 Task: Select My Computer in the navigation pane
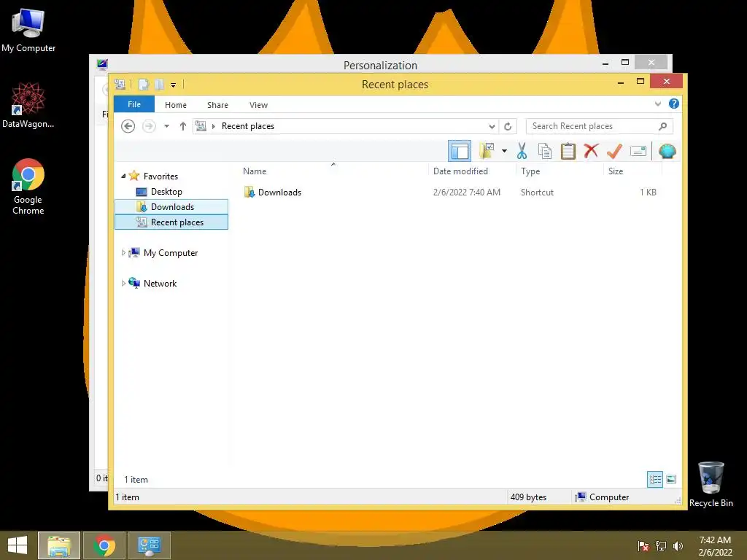[x=171, y=253]
